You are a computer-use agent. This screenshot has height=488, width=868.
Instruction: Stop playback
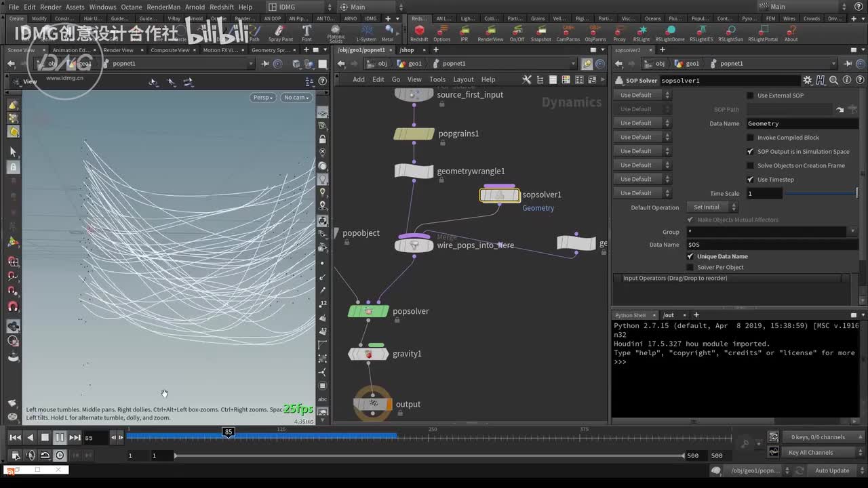[x=45, y=437]
